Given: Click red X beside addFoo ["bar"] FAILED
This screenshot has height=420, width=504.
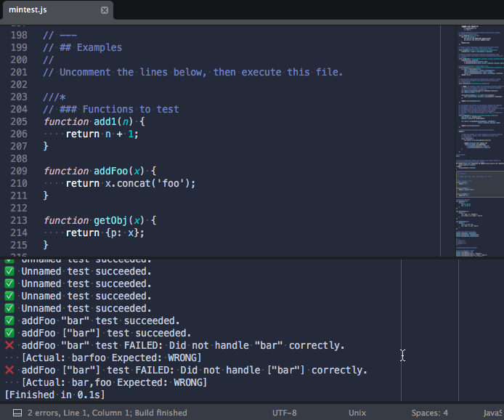Looking at the screenshot, I should click(x=9, y=370).
